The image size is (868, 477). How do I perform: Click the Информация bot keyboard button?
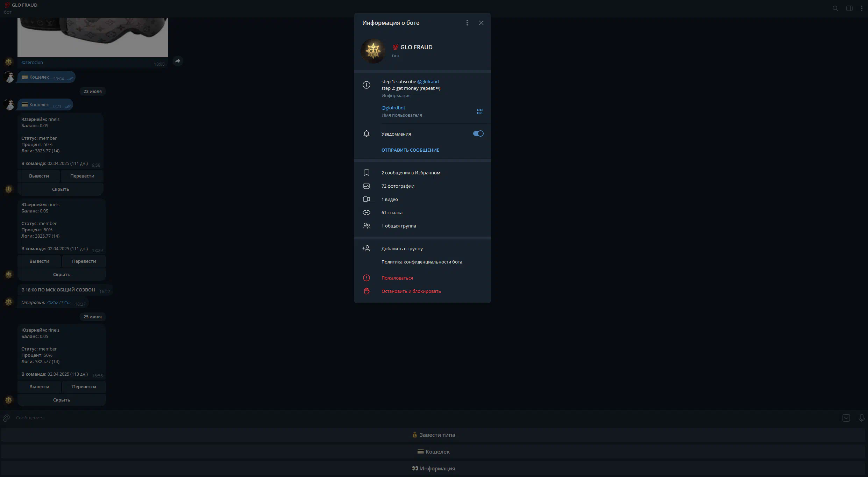coord(433,468)
